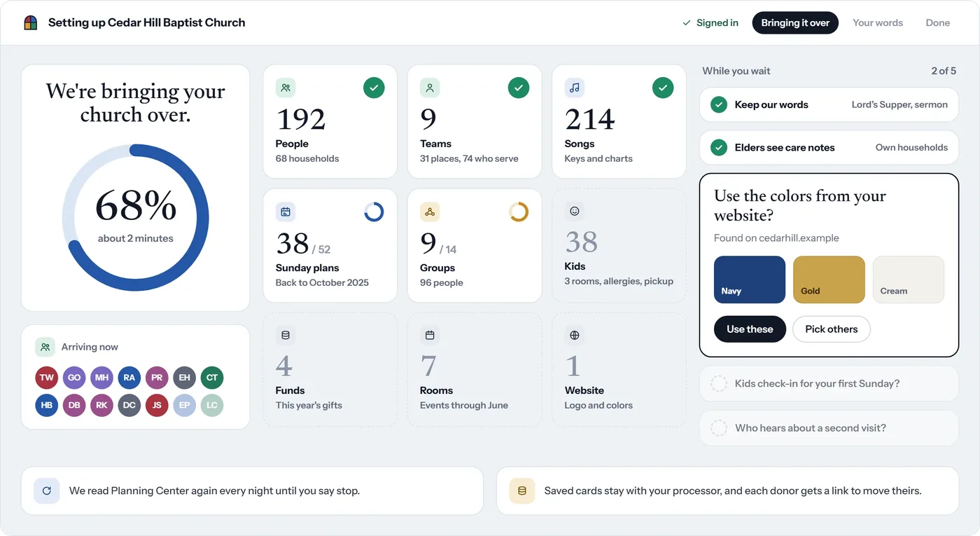The width and height of the screenshot is (980, 536).
Task: Click the Groups orange progress ring
Action: click(519, 212)
